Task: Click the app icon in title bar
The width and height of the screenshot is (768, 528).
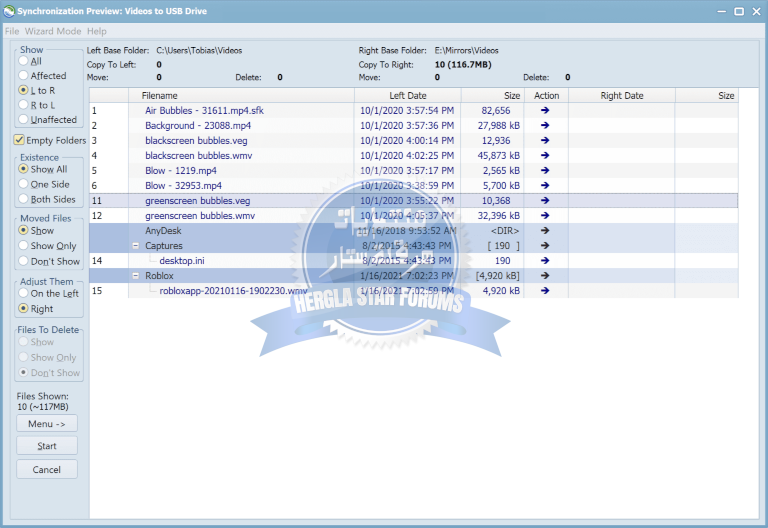Action: point(9,11)
